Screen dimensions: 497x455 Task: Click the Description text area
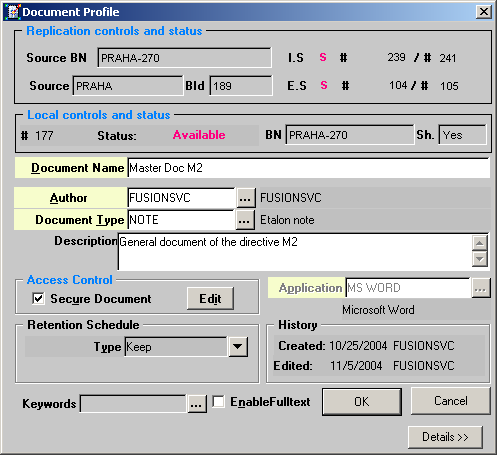(295, 252)
